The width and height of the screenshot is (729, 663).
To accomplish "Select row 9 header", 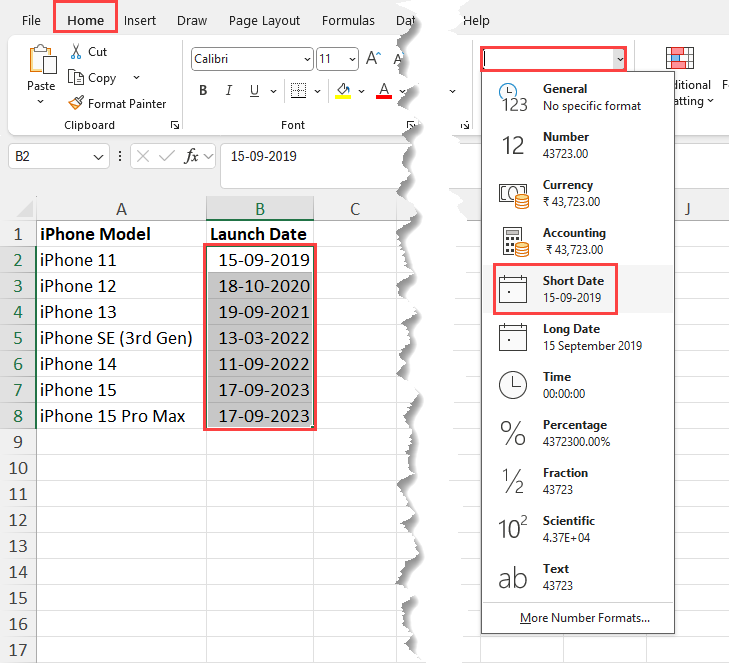I will 18,442.
